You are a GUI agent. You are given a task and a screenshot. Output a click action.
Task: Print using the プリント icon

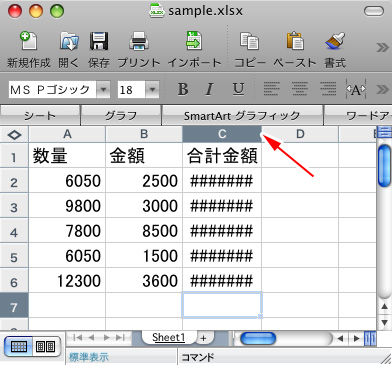[x=139, y=41]
